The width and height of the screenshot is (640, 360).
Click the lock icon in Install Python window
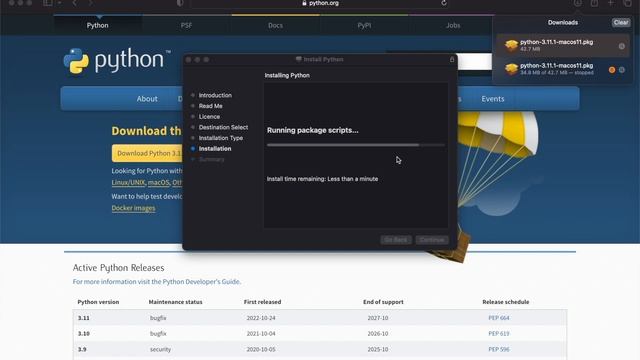click(452, 59)
